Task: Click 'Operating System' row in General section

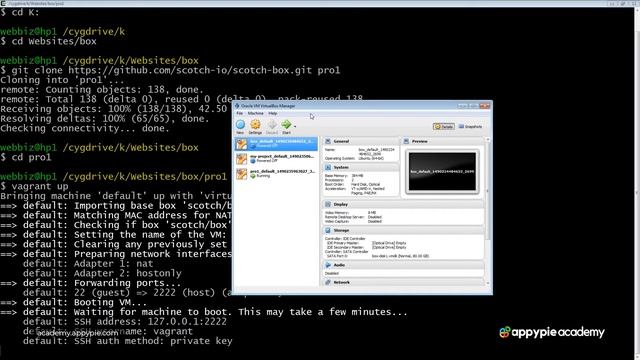Action: tap(354, 158)
